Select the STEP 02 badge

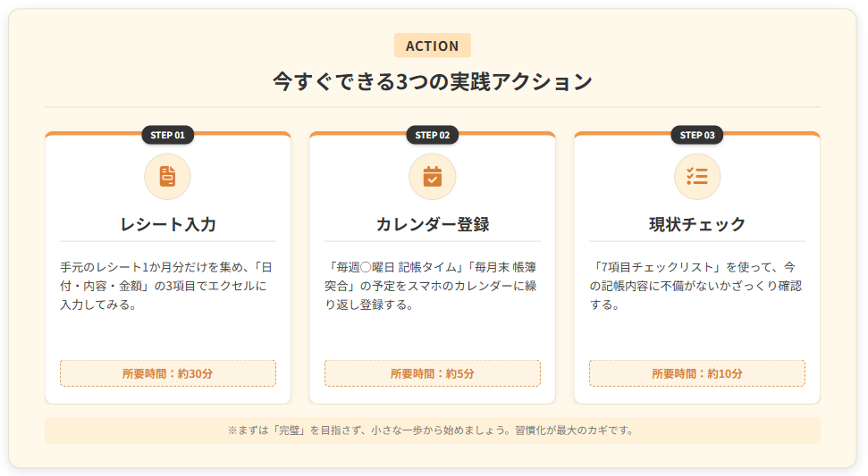(x=433, y=135)
